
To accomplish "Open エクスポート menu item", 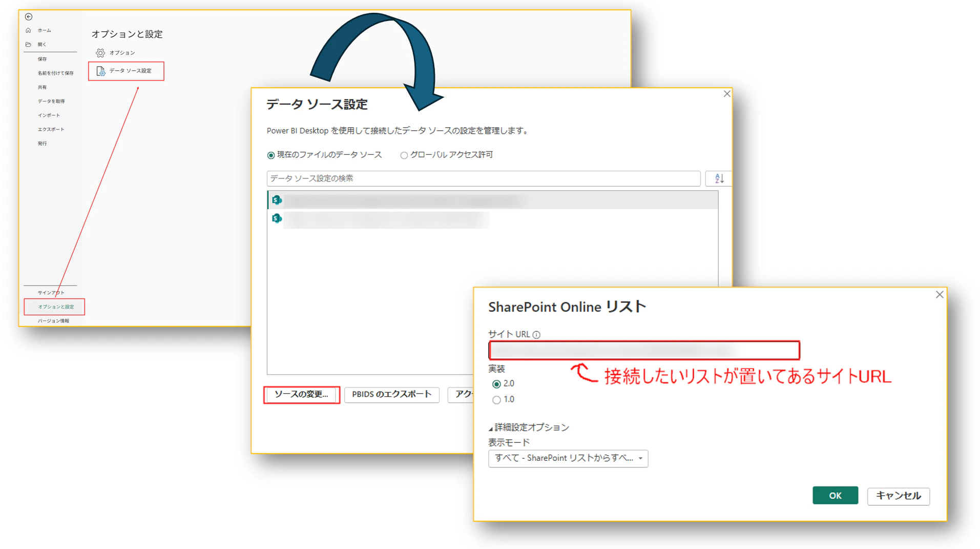I will tap(51, 130).
